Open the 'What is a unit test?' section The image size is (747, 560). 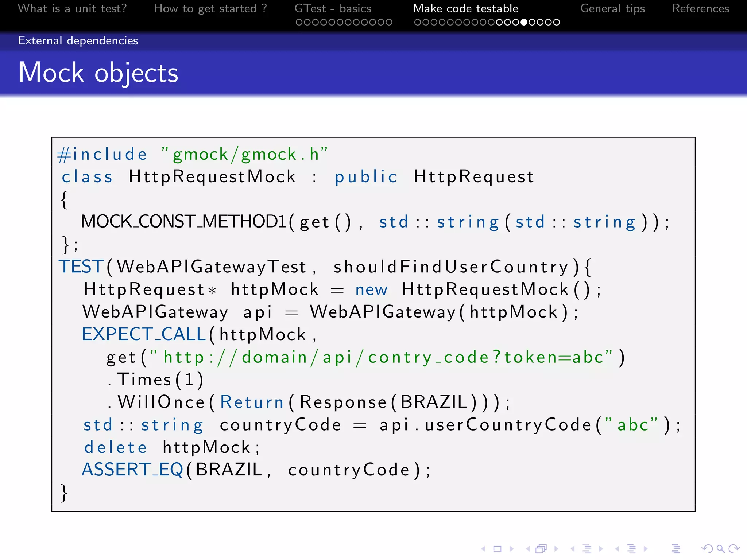tap(72, 8)
